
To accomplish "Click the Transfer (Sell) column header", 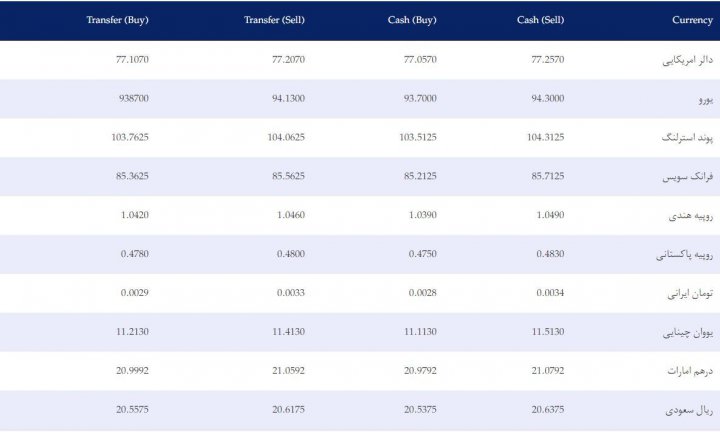I will [274, 20].
